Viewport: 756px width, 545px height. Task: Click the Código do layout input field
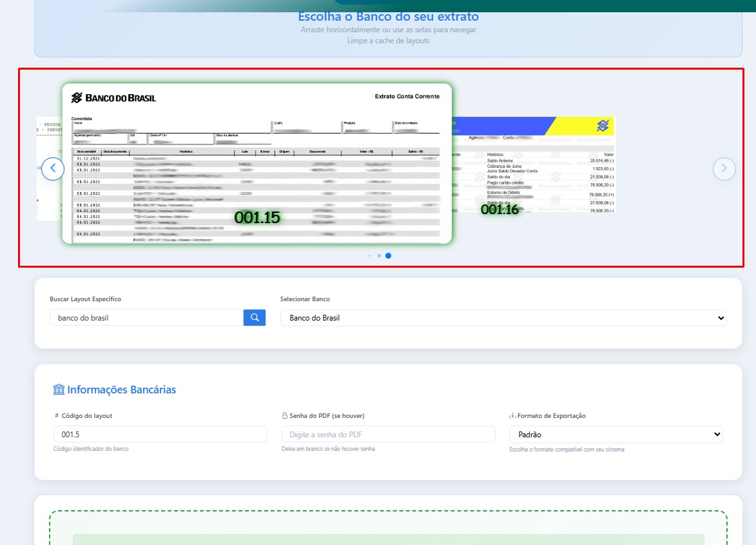160,434
